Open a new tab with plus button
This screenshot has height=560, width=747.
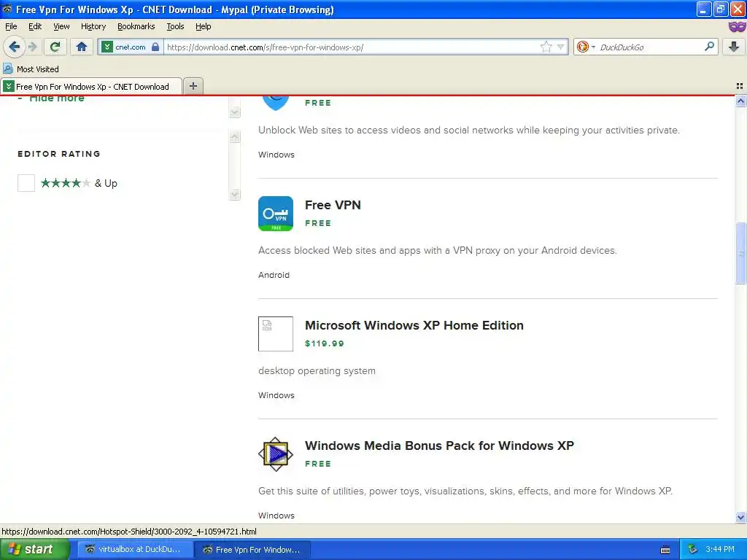[x=193, y=86]
